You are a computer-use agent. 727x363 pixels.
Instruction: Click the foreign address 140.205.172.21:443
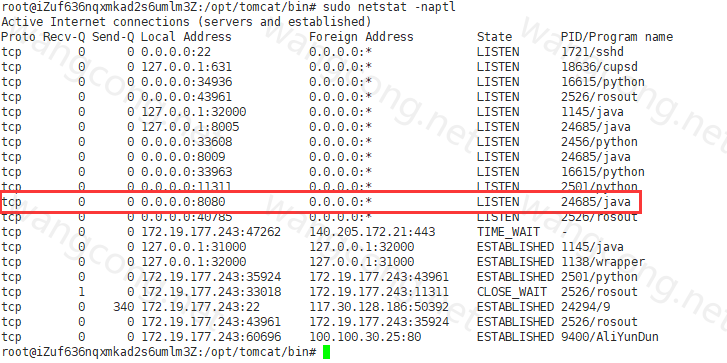[372, 232]
